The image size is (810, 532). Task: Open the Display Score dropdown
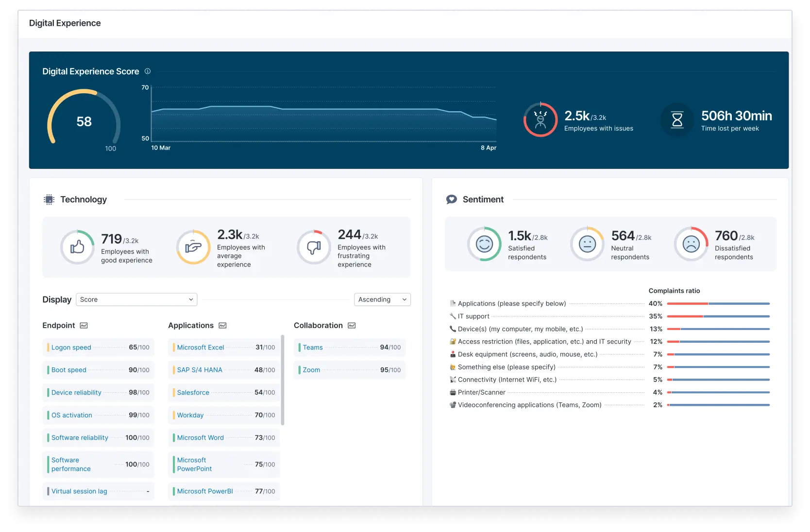[136, 299]
